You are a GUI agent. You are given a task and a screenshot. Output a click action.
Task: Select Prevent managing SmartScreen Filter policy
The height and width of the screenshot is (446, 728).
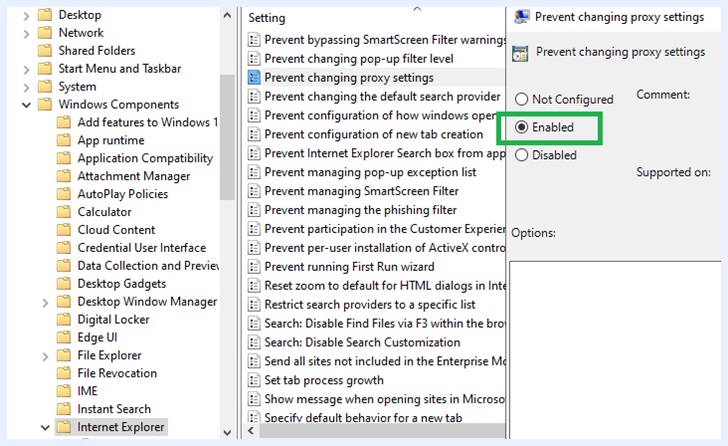click(x=361, y=191)
